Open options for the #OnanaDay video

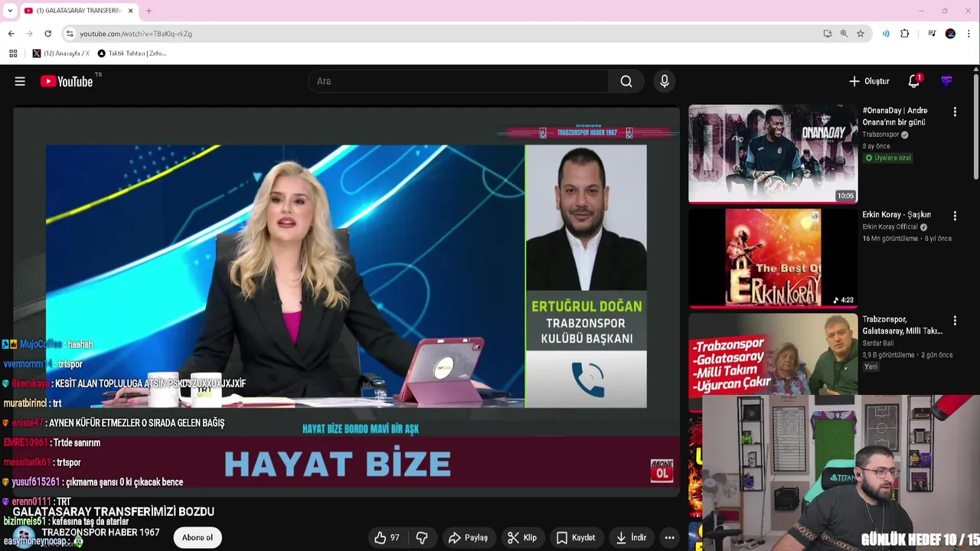click(x=955, y=112)
